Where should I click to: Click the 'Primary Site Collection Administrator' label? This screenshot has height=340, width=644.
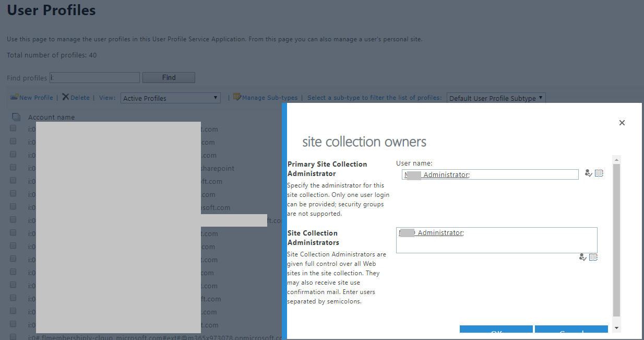point(327,169)
